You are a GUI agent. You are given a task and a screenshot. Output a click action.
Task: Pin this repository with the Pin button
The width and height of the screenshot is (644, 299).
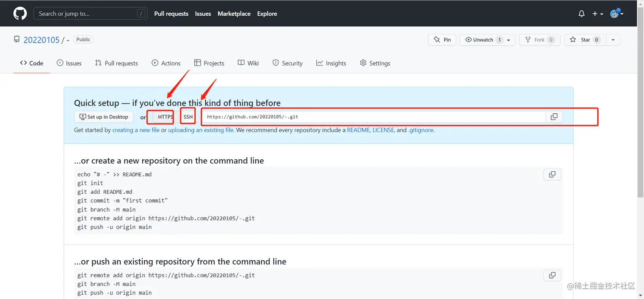pyautogui.click(x=442, y=40)
